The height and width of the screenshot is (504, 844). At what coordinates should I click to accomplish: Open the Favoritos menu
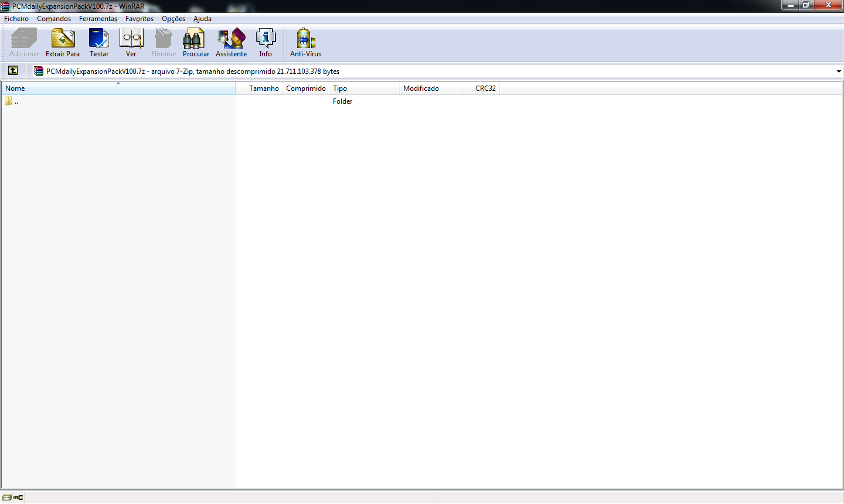point(139,19)
